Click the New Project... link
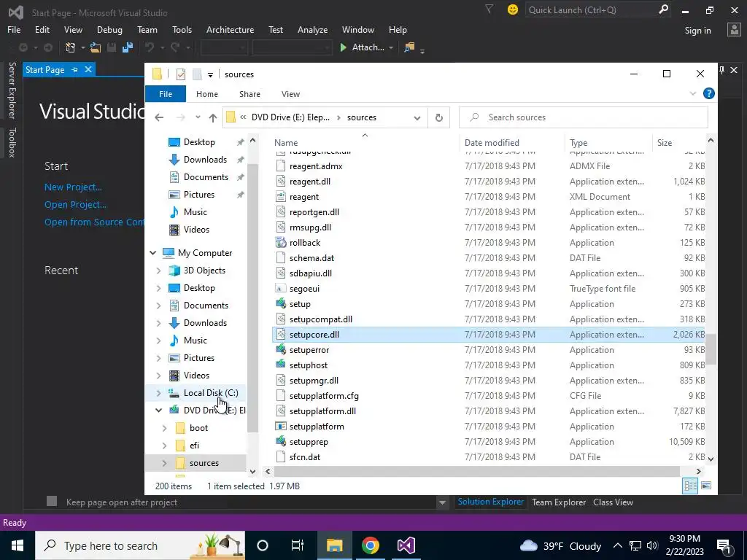 [73, 187]
